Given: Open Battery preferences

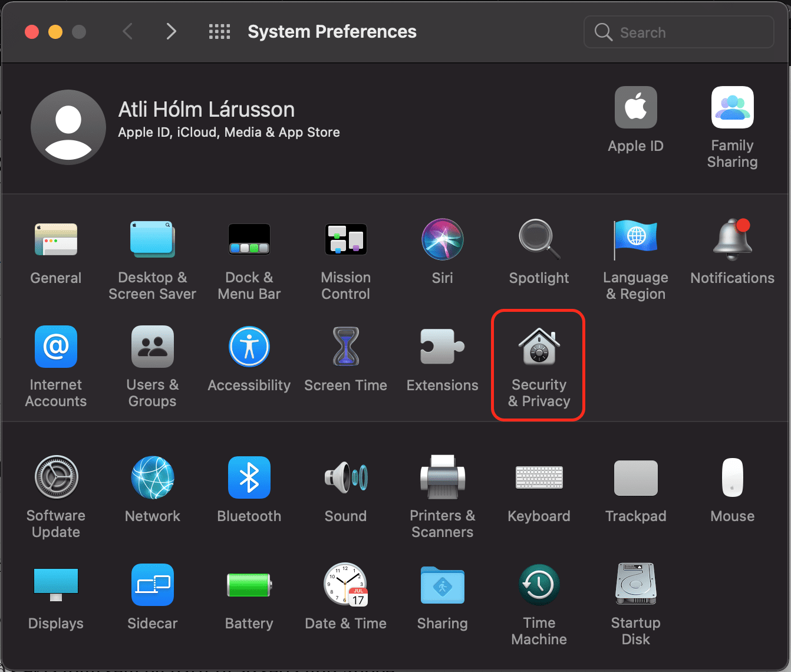Looking at the screenshot, I should 249,585.
